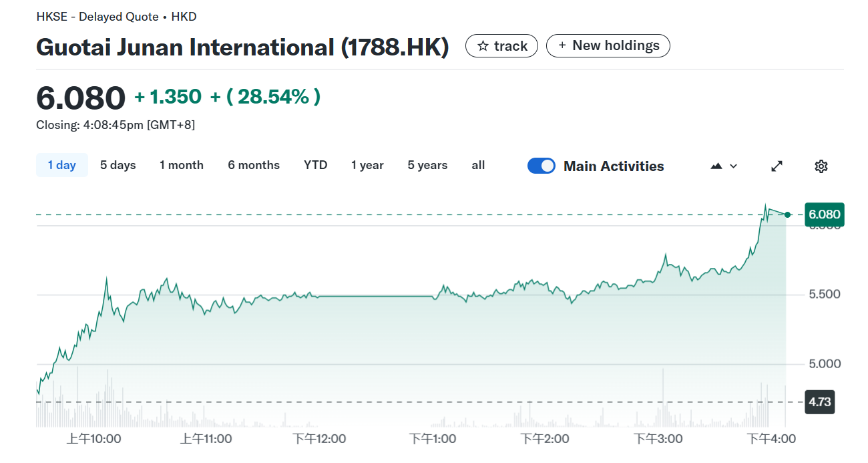Click the HKSE Delayed Quote line
This screenshot has width=868, height=463.
click(x=116, y=17)
